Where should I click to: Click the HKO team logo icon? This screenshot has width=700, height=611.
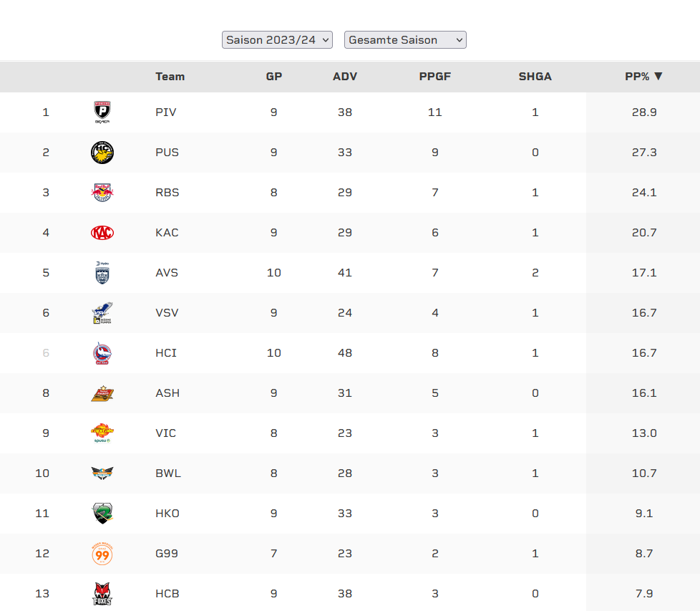[102, 513]
